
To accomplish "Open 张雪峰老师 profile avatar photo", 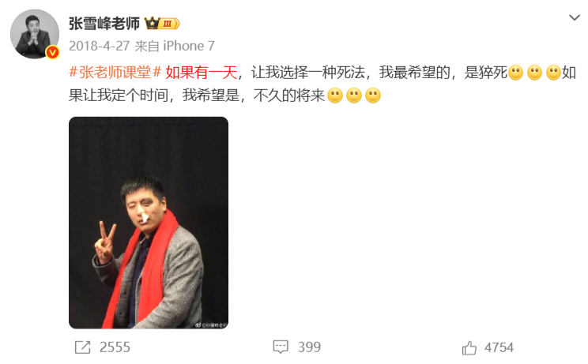I will click(35, 34).
